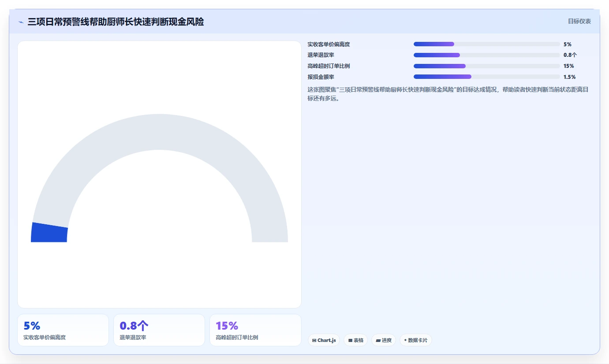The image size is (609, 364).
Task: Click the 高峰超时订单比例 progress bar
Action: [x=486, y=66]
